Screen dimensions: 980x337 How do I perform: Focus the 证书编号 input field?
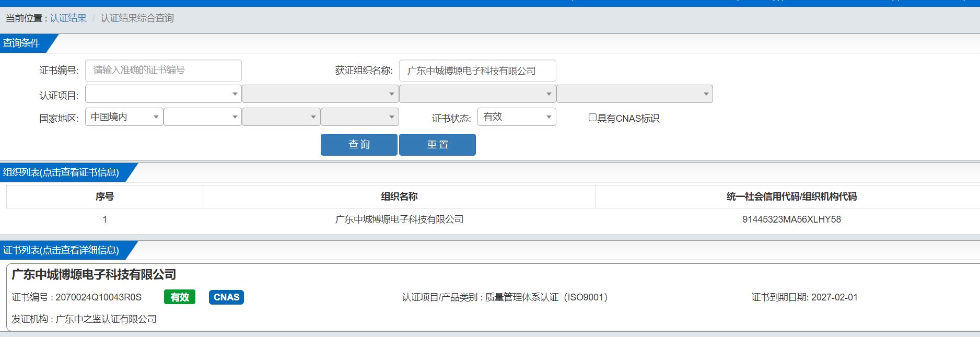164,71
